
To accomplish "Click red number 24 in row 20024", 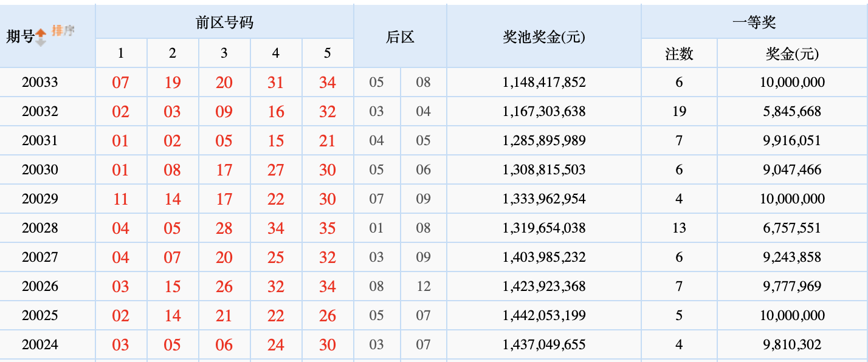I will (x=276, y=345).
